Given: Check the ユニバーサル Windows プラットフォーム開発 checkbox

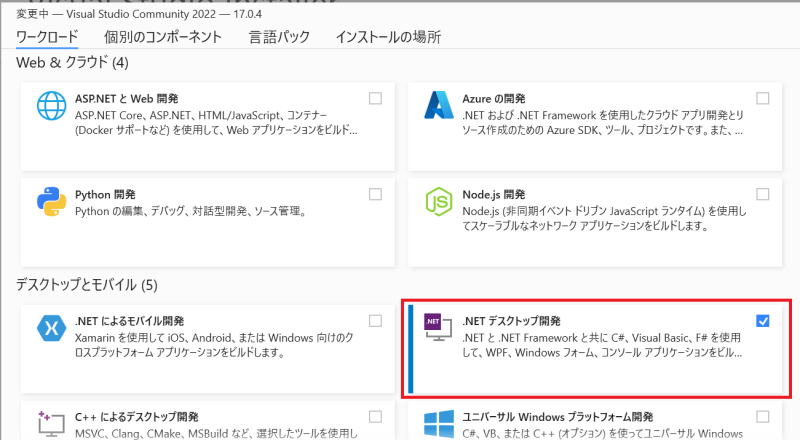Looking at the screenshot, I should (x=763, y=417).
